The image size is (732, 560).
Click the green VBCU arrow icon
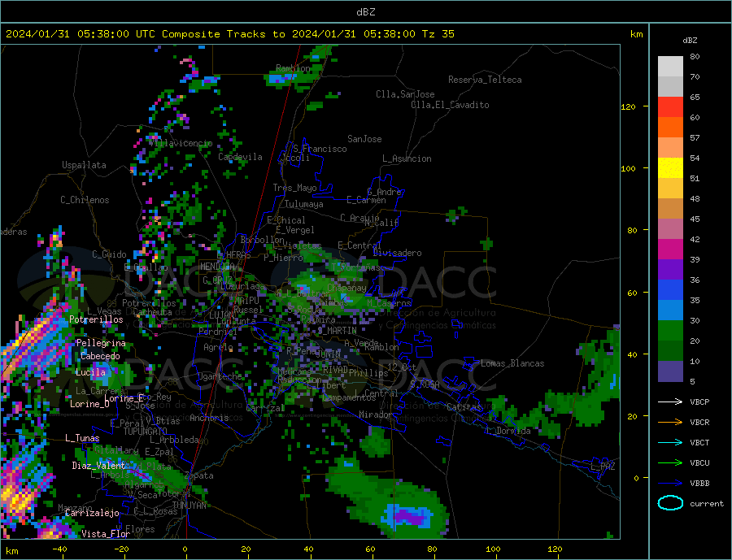tap(670, 463)
